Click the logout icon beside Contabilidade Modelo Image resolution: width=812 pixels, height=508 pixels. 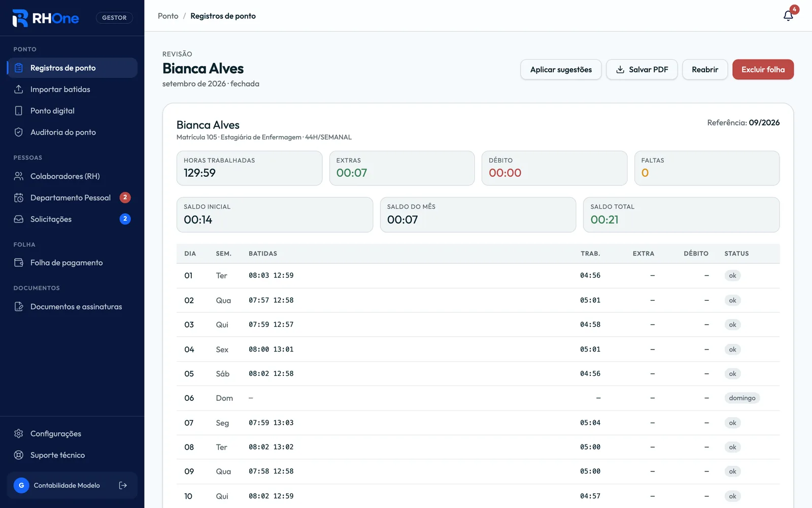pyautogui.click(x=123, y=485)
